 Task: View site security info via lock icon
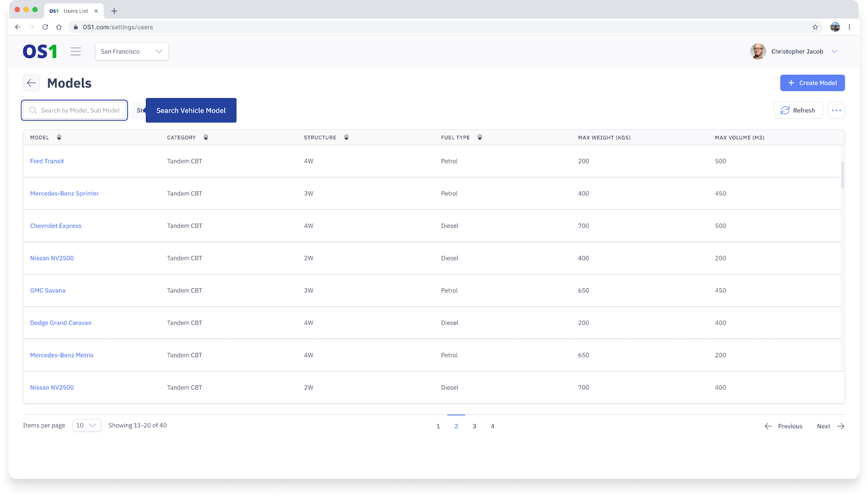point(76,27)
